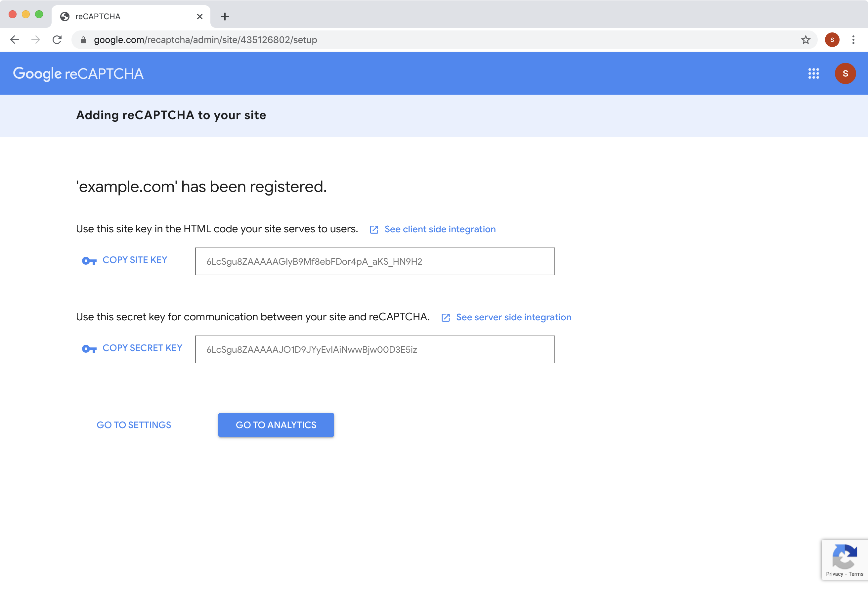This screenshot has height=589, width=868.
Task: Bookmark this page with the star icon
Action: click(805, 40)
